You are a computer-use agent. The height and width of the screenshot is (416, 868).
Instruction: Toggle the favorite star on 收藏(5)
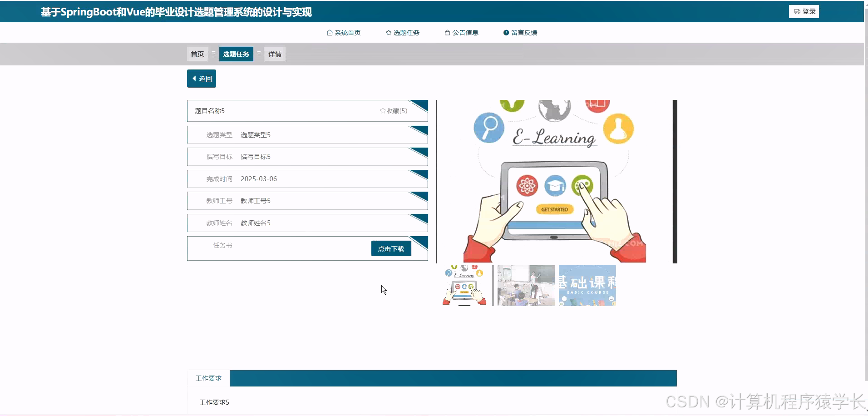[382, 110]
